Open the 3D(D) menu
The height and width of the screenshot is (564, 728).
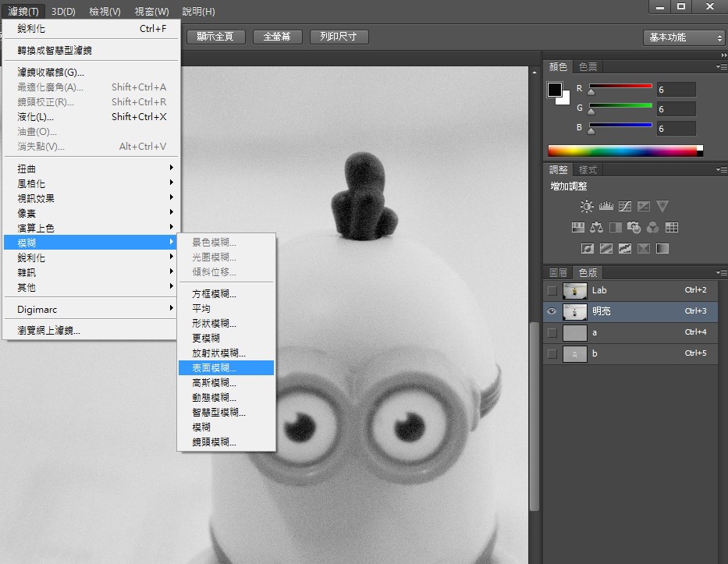coord(63,12)
